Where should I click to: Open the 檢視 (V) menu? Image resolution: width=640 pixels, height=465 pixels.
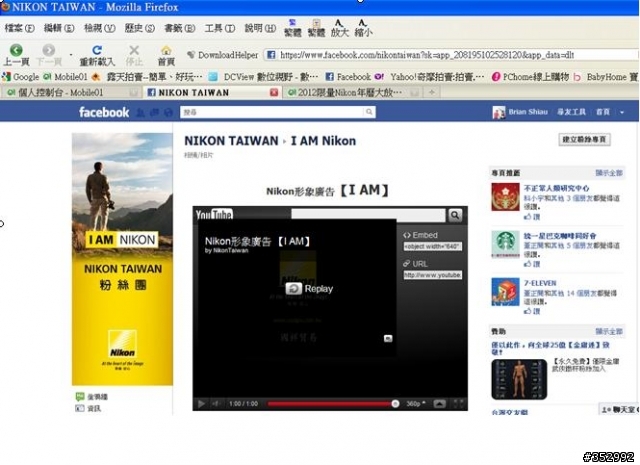pos(100,28)
